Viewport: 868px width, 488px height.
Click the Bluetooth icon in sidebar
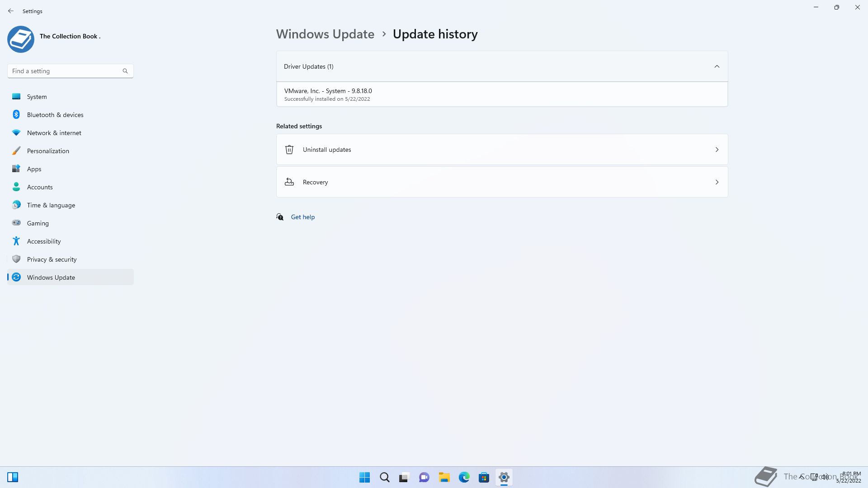coord(16,114)
